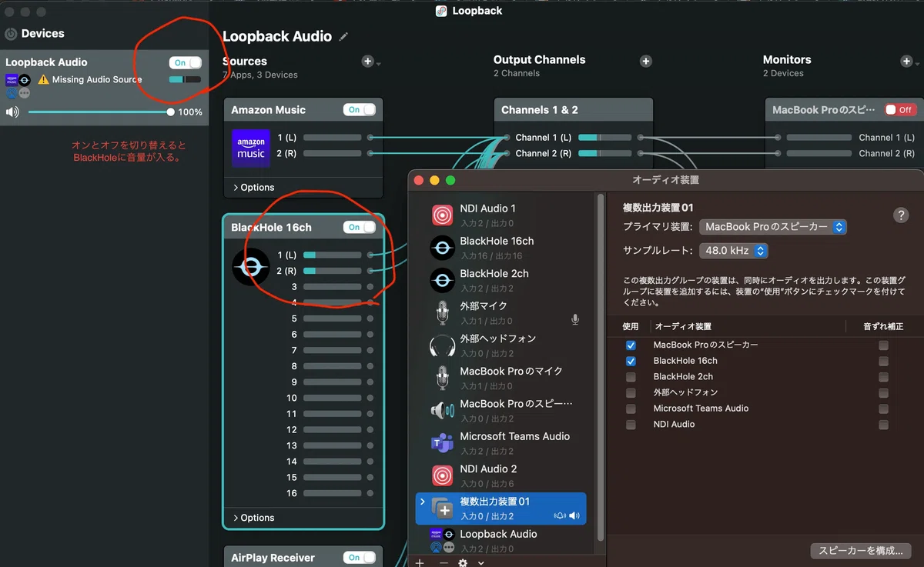Check 使用 for Microsoft Teams Audio
Image resolution: width=924 pixels, height=567 pixels.
pyautogui.click(x=631, y=409)
